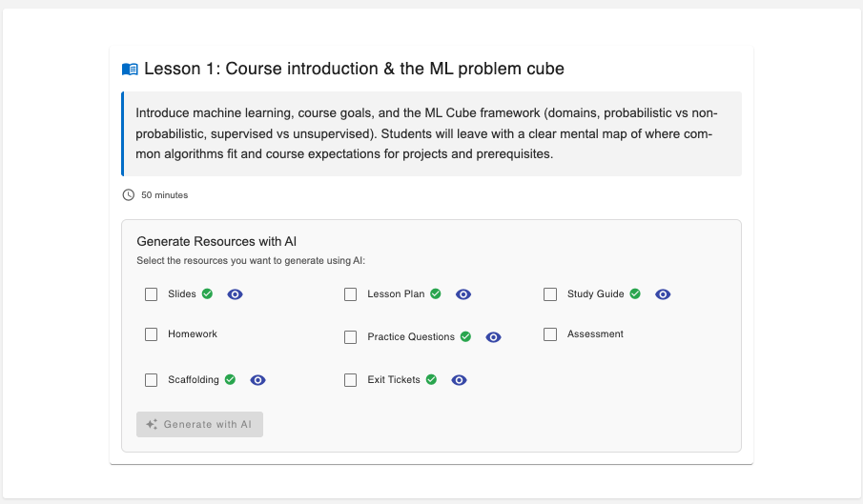Click the green checkmark next to Slides
Viewport: 863px width, 504px height.
pyautogui.click(x=207, y=294)
